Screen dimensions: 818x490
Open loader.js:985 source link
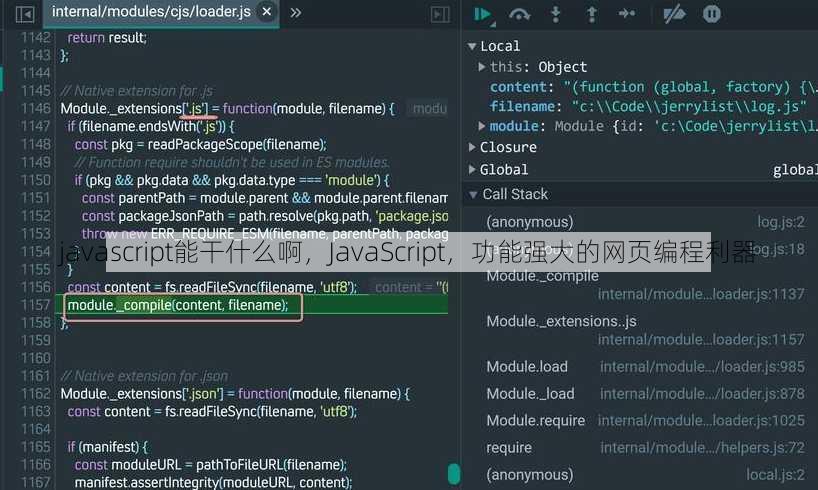click(702, 367)
